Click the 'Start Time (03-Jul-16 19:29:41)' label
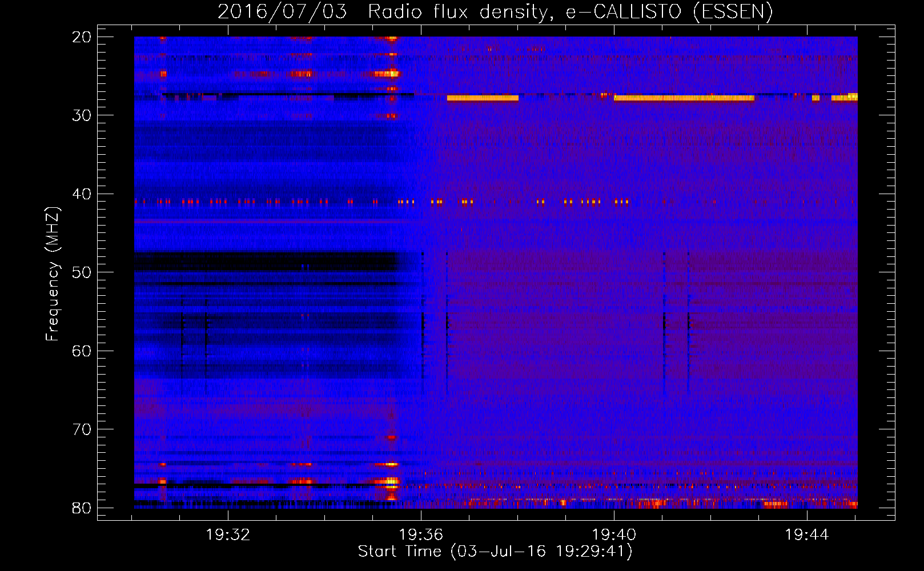Viewport: 924px width, 571px height. 495,552
